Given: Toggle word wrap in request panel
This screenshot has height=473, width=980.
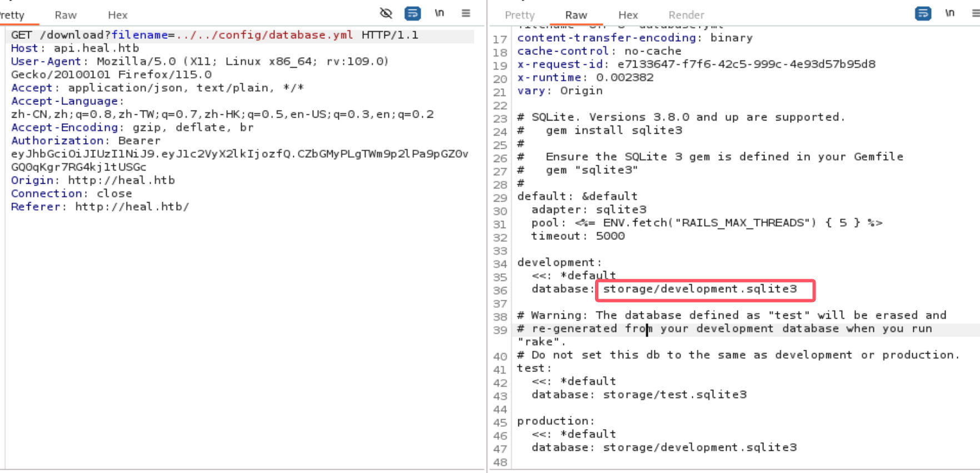Looking at the screenshot, I should (412, 13).
